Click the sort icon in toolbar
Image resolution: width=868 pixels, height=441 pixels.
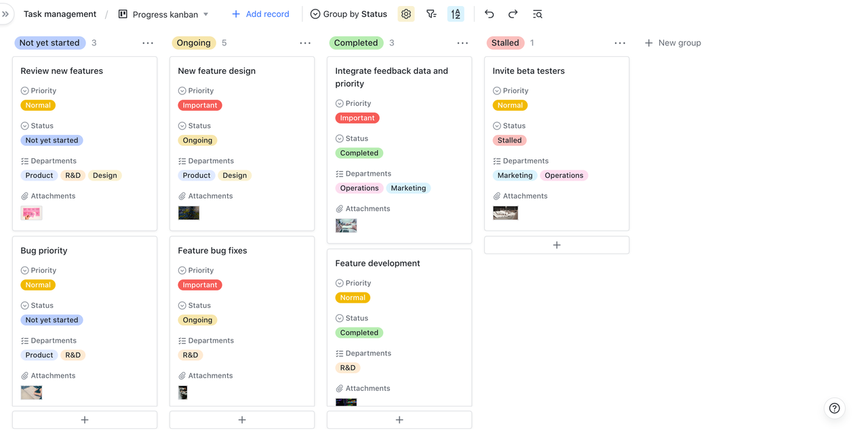456,14
